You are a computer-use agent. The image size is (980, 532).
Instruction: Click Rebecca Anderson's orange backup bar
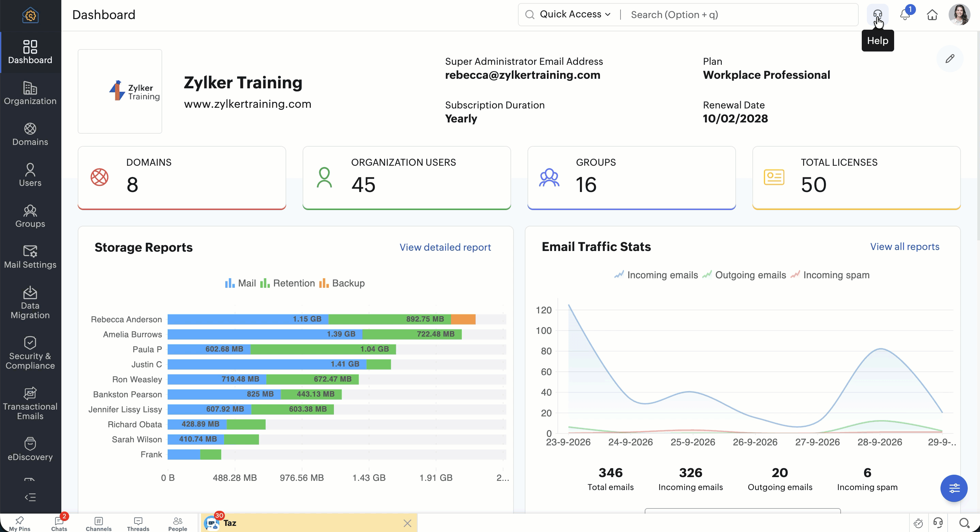463,319
